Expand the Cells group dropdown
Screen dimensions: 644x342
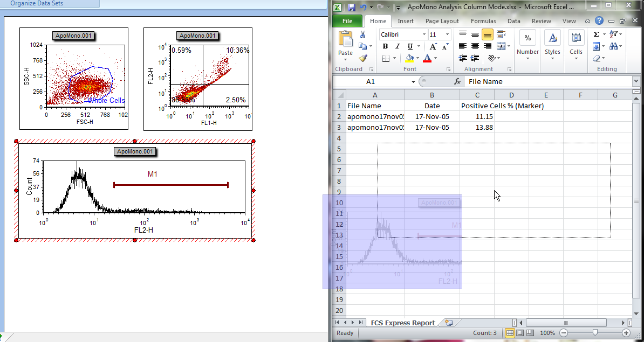pos(576,59)
